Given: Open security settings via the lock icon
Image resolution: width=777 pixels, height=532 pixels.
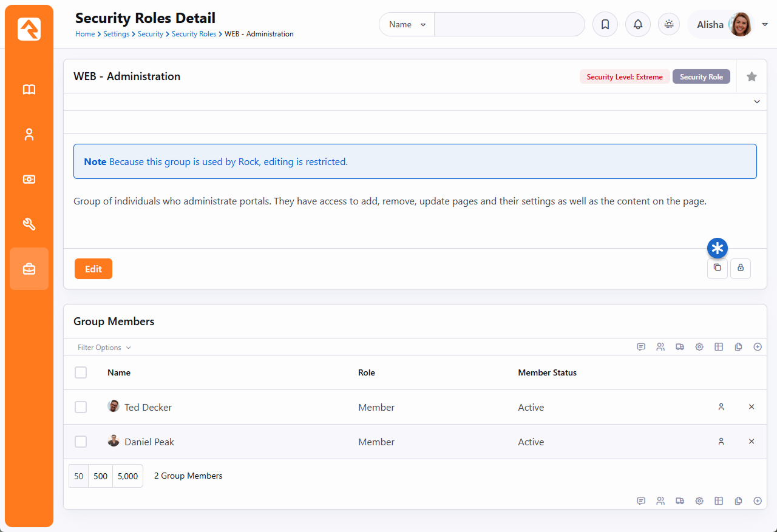Looking at the screenshot, I should coord(741,268).
